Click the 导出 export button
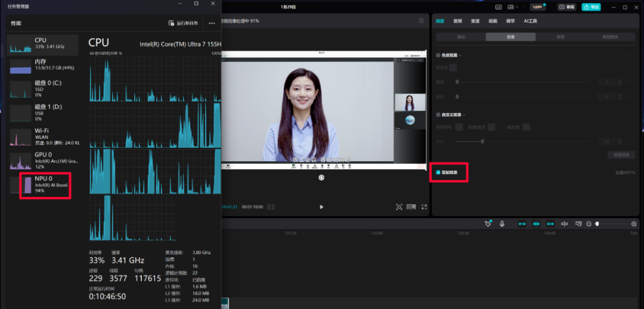The width and height of the screenshot is (644, 309). 591,7
